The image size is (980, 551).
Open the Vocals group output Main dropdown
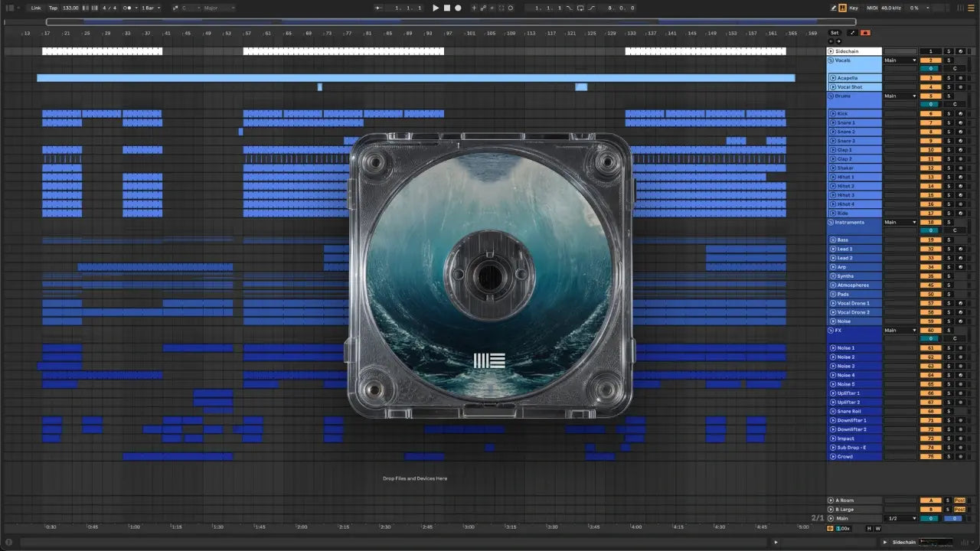pyautogui.click(x=900, y=60)
